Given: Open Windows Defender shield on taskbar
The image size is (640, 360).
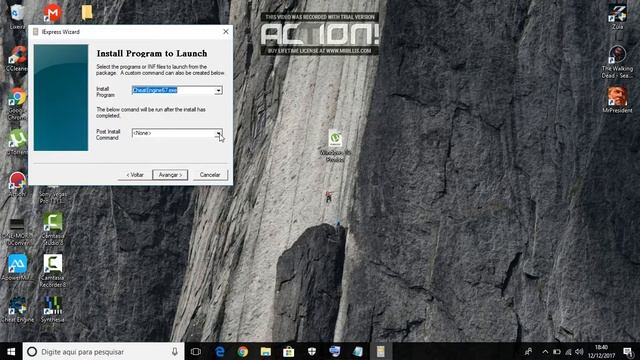Looking at the screenshot, I should tap(312, 351).
